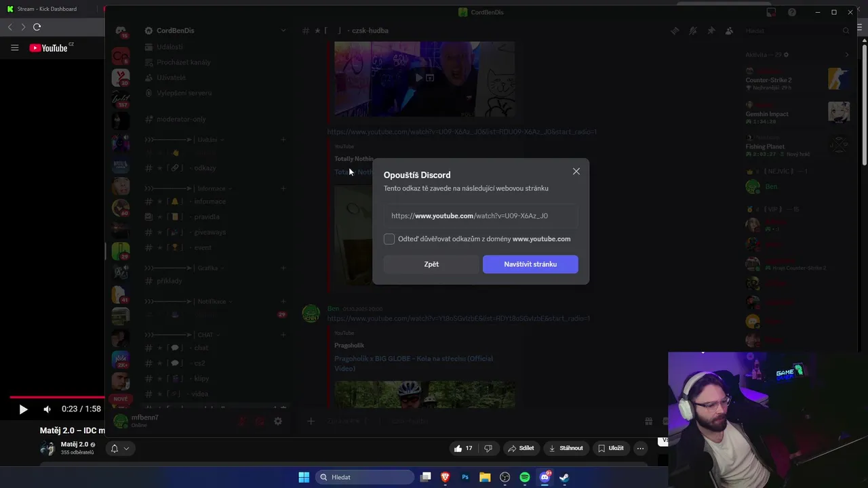Click the Zpět button
Screen dimensions: 868x488
click(431, 264)
